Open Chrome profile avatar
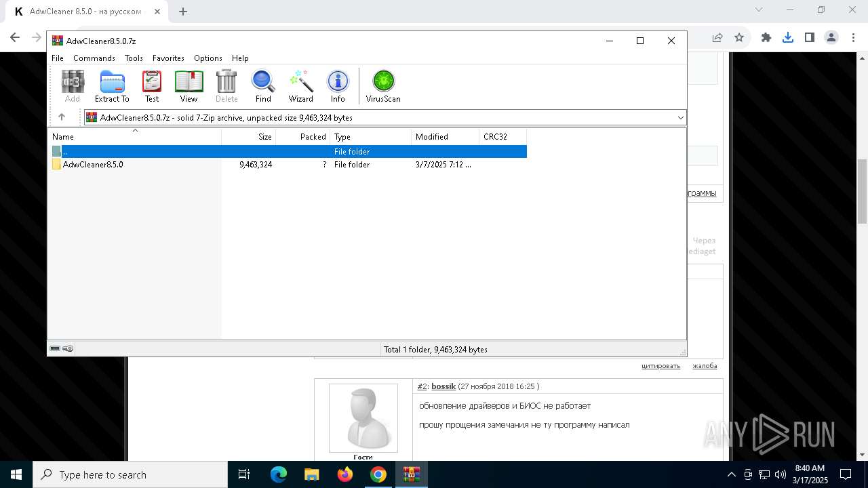The height and width of the screenshot is (488, 868). pyautogui.click(x=831, y=38)
